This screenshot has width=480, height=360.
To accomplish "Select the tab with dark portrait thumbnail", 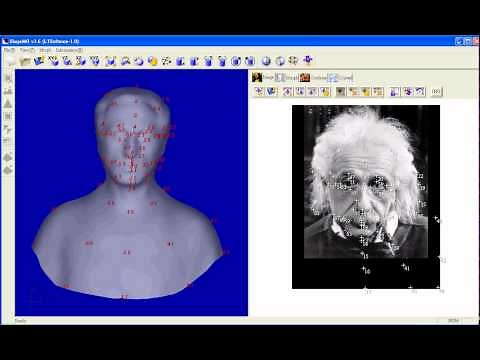I will [263, 77].
